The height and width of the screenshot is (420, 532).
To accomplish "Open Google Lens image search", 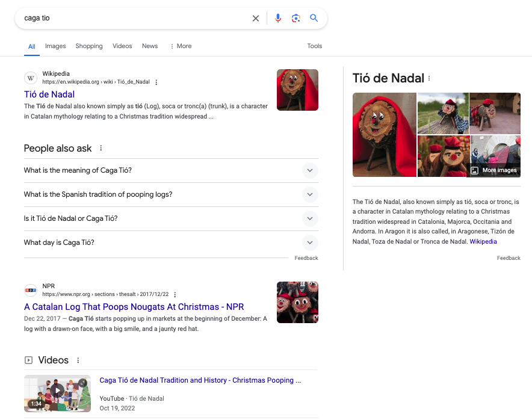I will (x=295, y=18).
